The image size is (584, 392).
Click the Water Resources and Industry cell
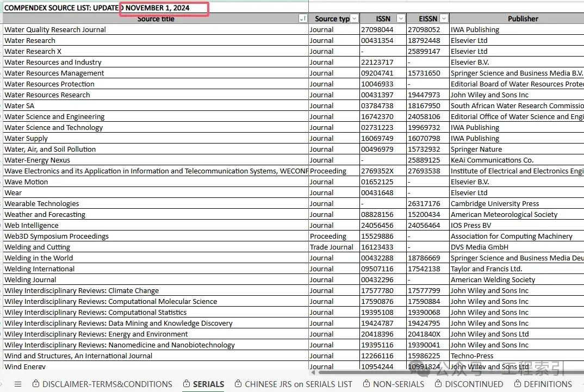156,62
